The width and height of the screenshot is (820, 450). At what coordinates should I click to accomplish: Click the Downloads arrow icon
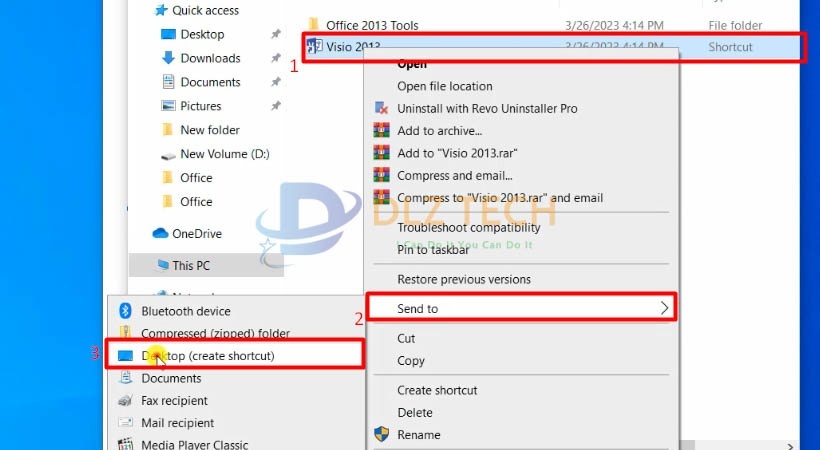(168, 58)
